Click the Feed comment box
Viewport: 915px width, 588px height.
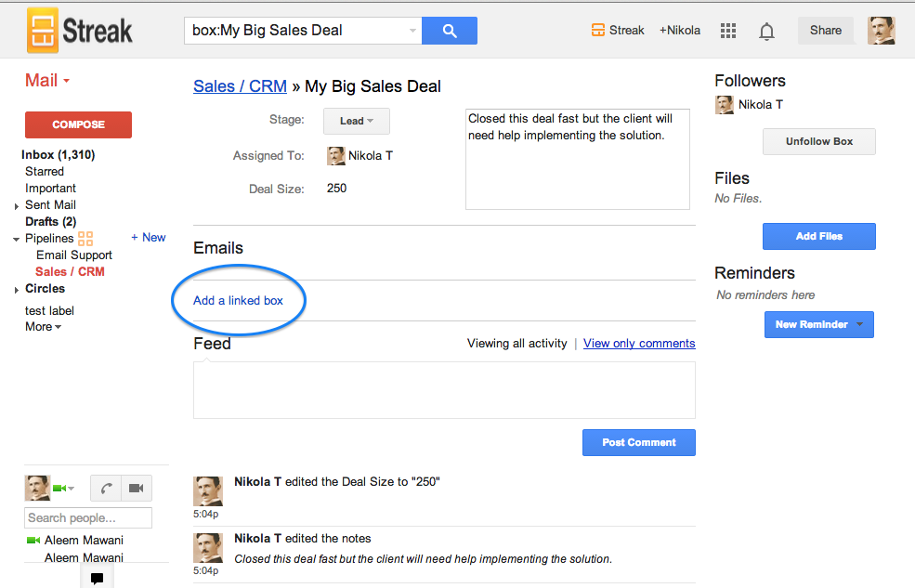click(x=444, y=389)
